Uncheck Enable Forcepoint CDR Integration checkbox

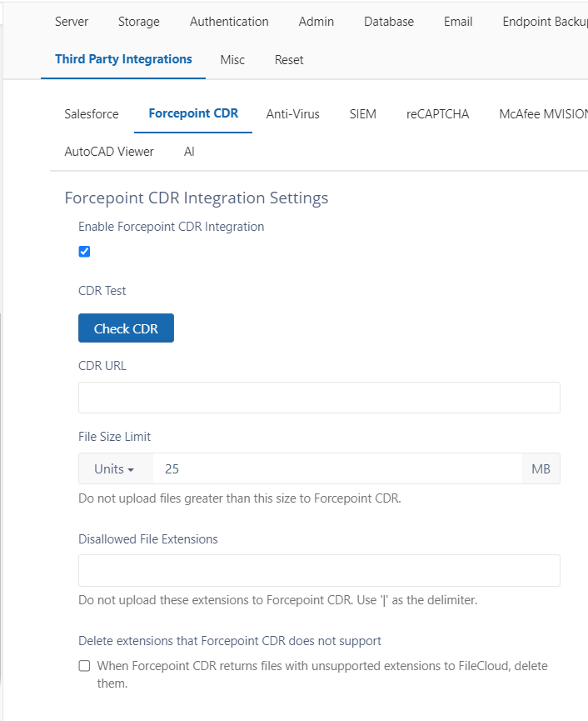click(84, 252)
